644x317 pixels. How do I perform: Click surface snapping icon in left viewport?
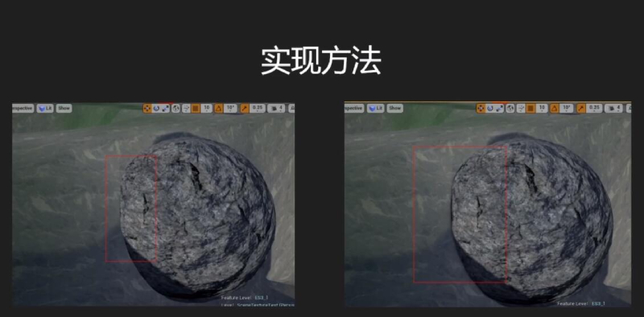[x=186, y=109]
